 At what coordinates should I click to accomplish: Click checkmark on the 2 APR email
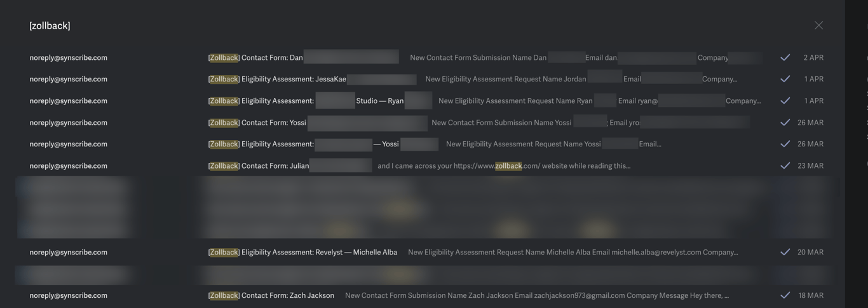pos(785,57)
